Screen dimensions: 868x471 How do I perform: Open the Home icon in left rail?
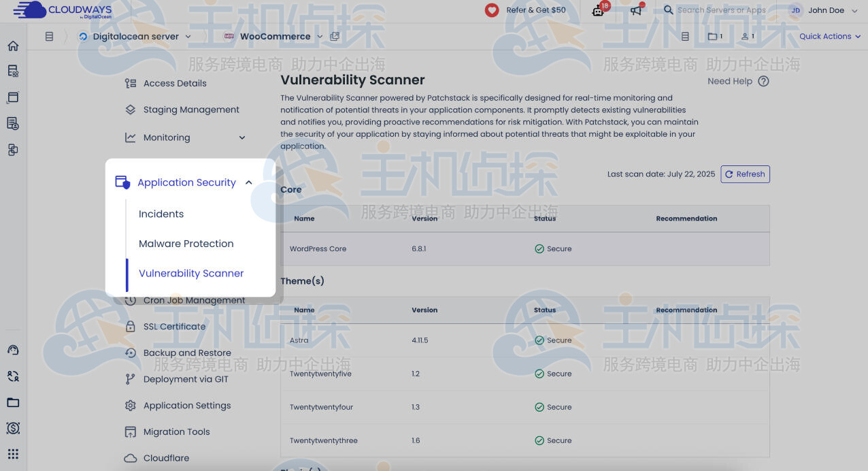tap(13, 46)
